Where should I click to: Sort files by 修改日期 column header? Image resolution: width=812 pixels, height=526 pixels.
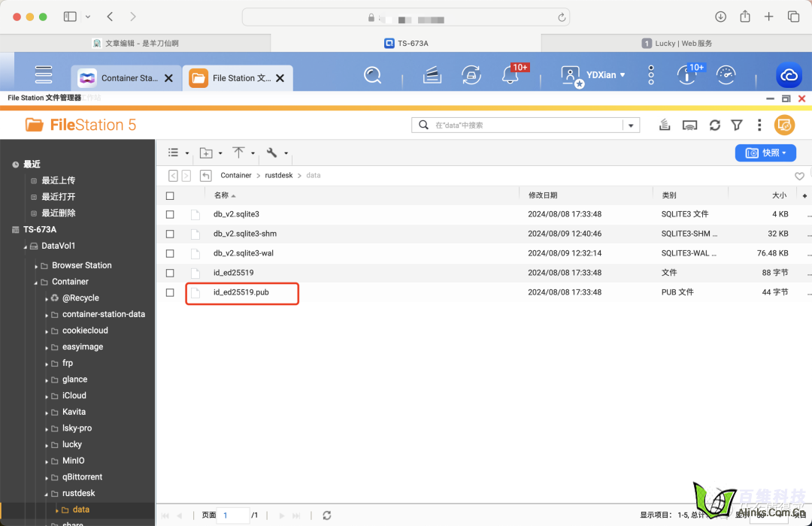(x=543, y=195)
